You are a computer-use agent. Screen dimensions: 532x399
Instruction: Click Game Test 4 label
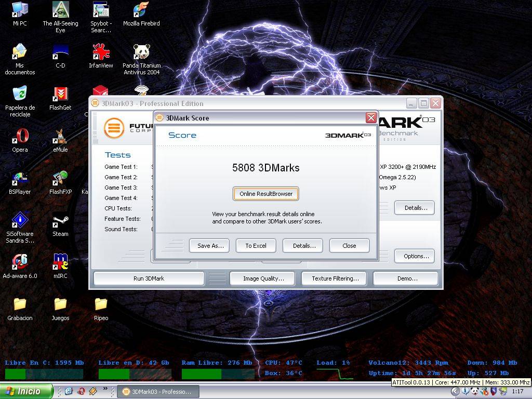(x=121, y=198)
